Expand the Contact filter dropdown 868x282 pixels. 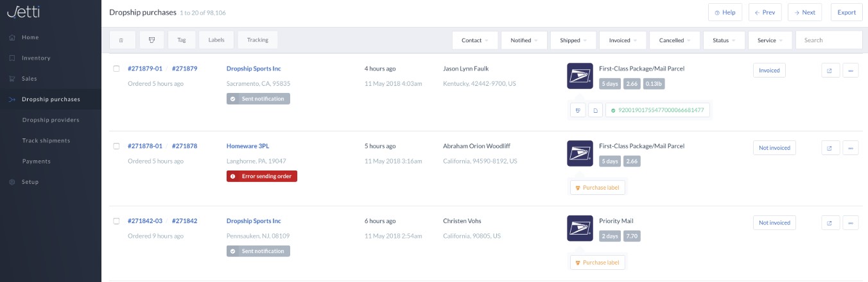475,40
